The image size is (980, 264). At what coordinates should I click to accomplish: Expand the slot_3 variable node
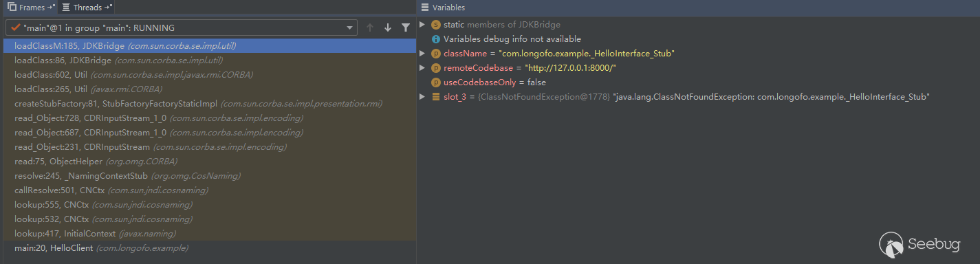pos(422,97)
